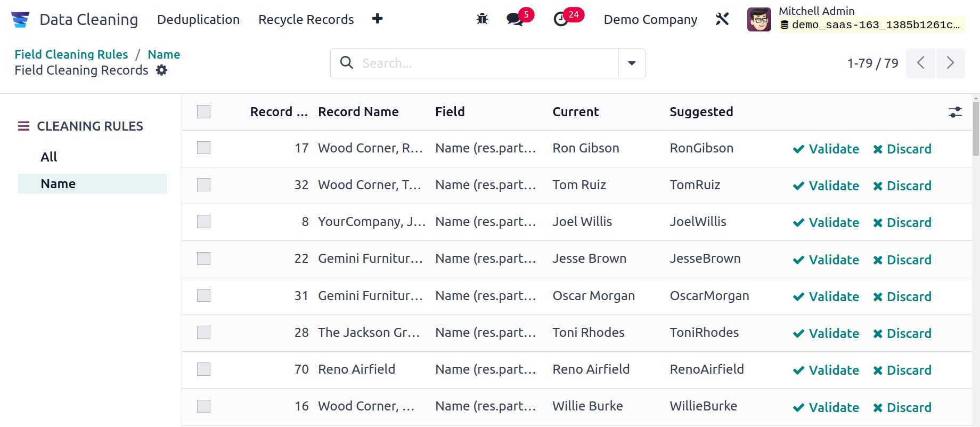The height and width of the screenshot is (427, 980).
Task: Open the activities clock icon
Action: pyautogui.click(x=561, y=20)
